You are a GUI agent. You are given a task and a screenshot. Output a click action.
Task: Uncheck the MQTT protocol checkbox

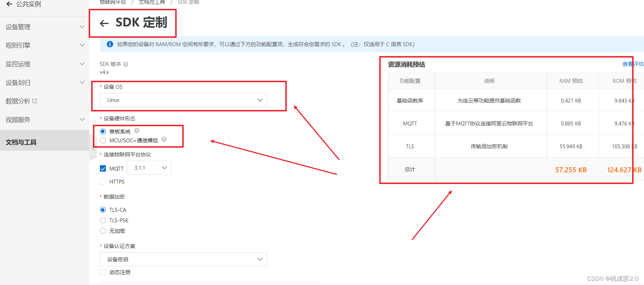click(x=103, y=168)
